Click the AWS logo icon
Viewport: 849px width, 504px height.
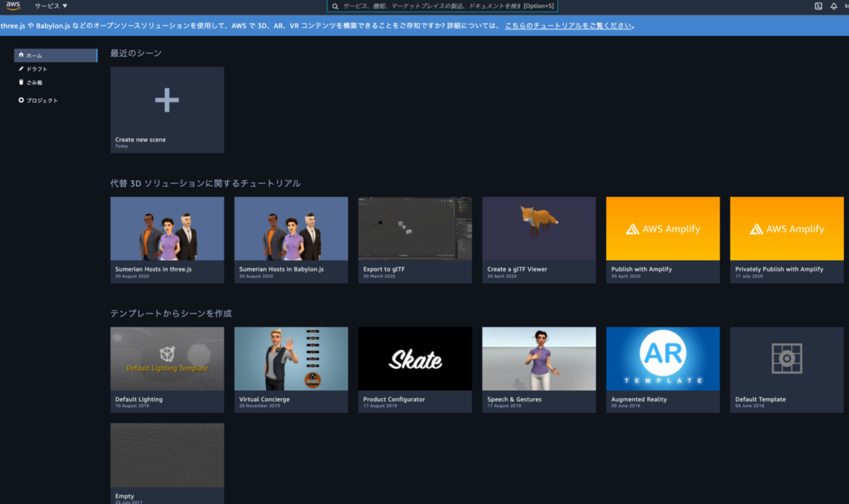click(x=13, y=6)
